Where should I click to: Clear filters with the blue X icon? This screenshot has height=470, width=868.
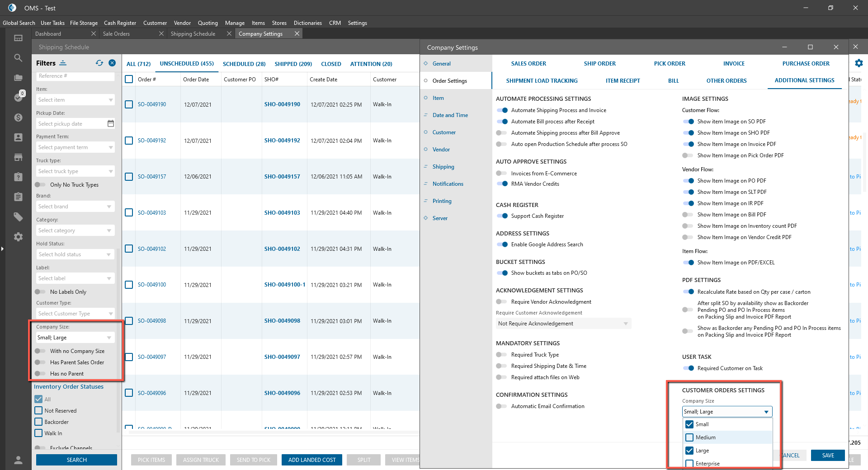[x=112, y=63]
